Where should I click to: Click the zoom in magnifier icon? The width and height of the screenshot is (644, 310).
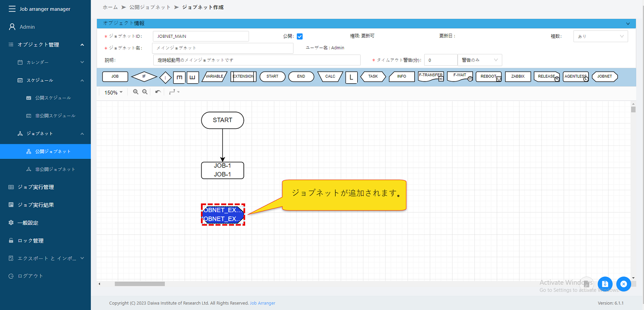[136, 92]
